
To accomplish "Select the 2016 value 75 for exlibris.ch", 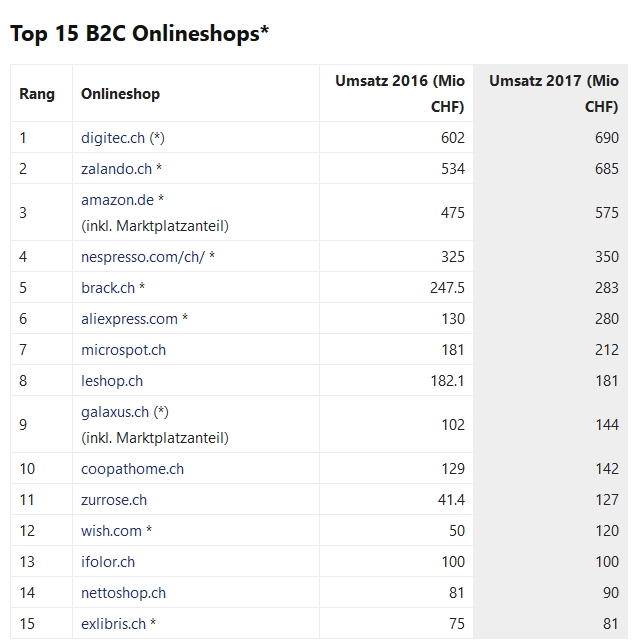I will tap(457, 624).
